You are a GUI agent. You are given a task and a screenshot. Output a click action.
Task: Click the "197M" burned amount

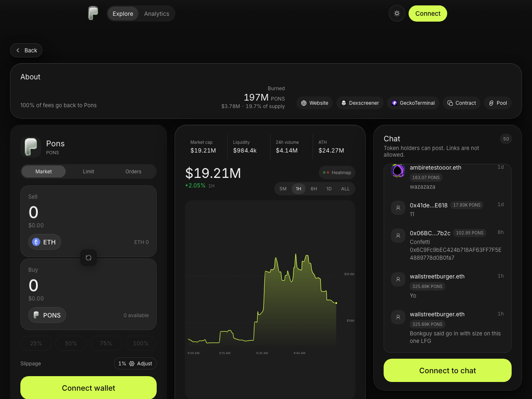pos(256,97)
